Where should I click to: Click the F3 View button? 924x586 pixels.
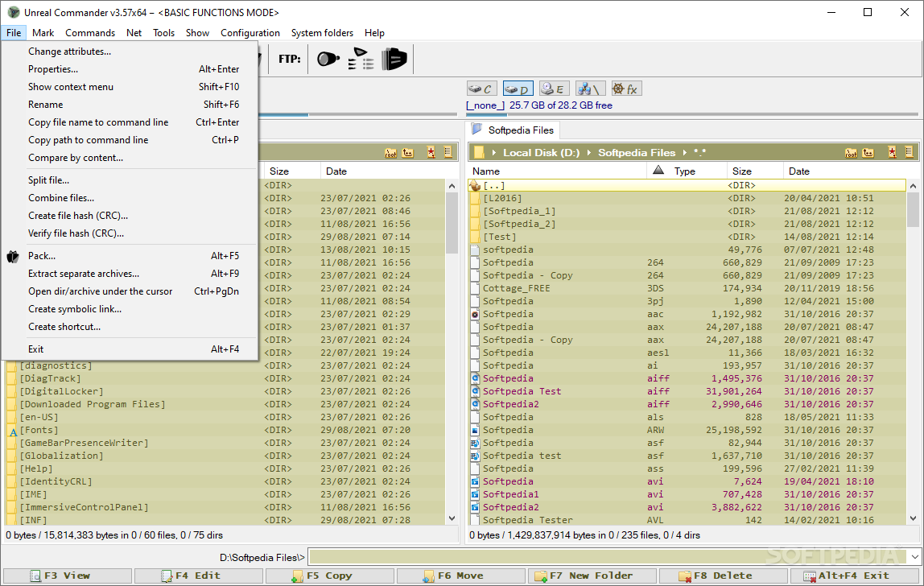[68, 576]
